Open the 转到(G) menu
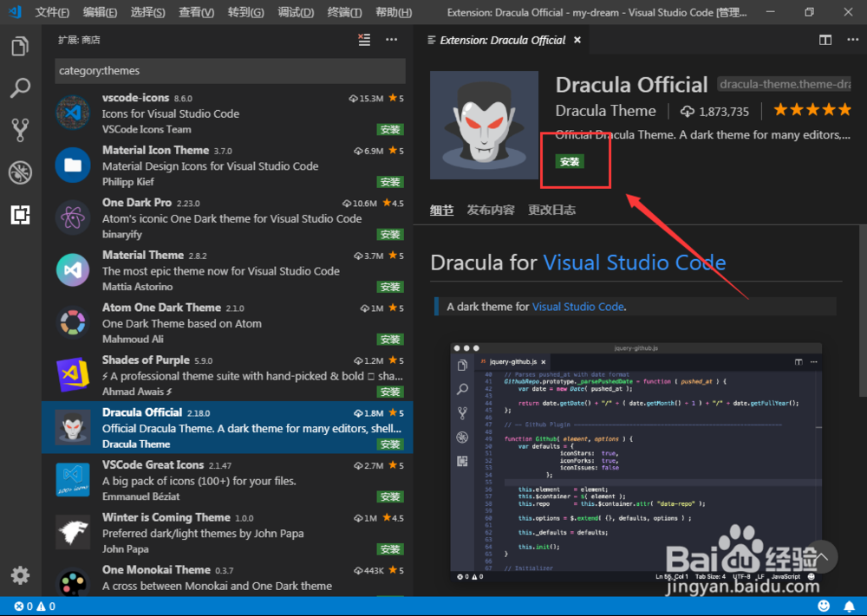 [245, 12]
